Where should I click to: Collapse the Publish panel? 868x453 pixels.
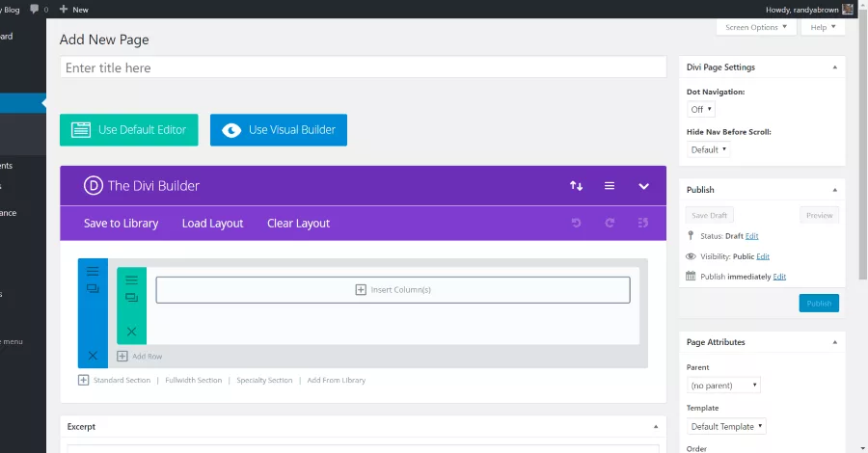pyautogui.click(x=835, y=190)
